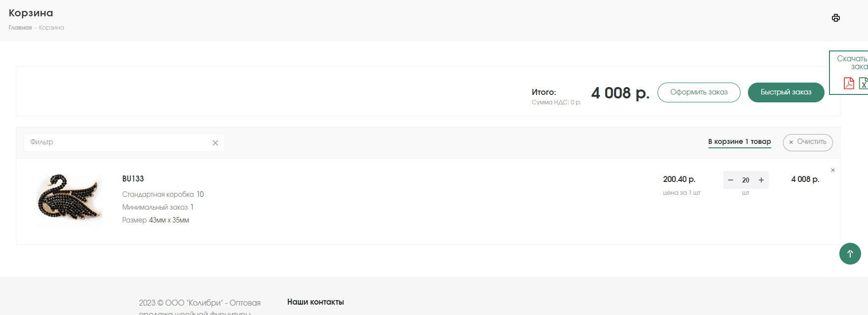Click the Корзина breadcrumb item

pyautogui.click(x=51, y=28)
